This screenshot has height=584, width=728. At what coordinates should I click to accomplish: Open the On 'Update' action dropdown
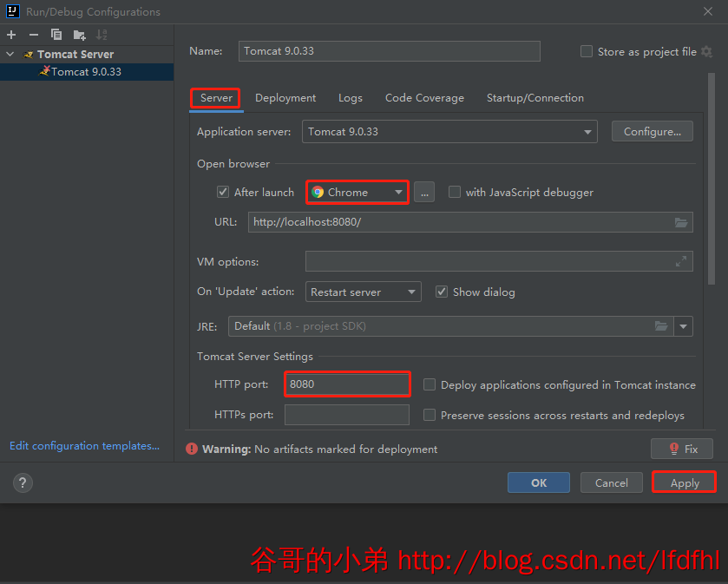[363, 292]
